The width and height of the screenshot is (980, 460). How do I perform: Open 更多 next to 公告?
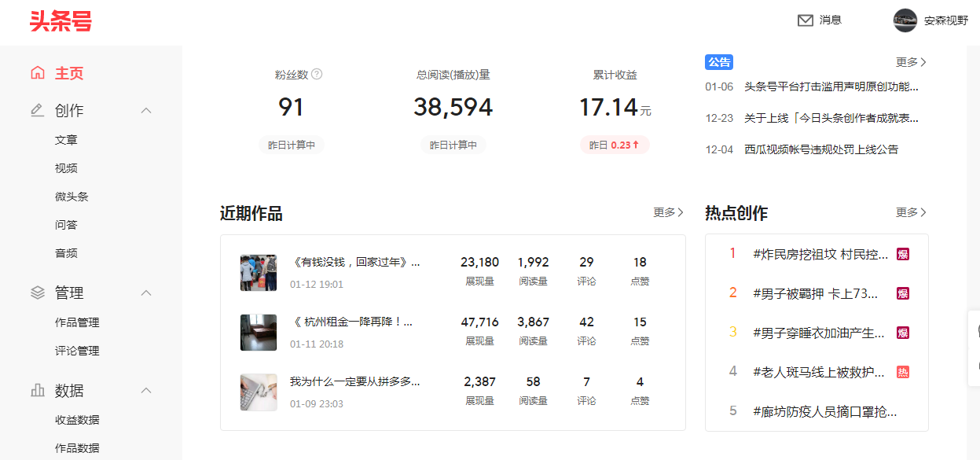911,61
